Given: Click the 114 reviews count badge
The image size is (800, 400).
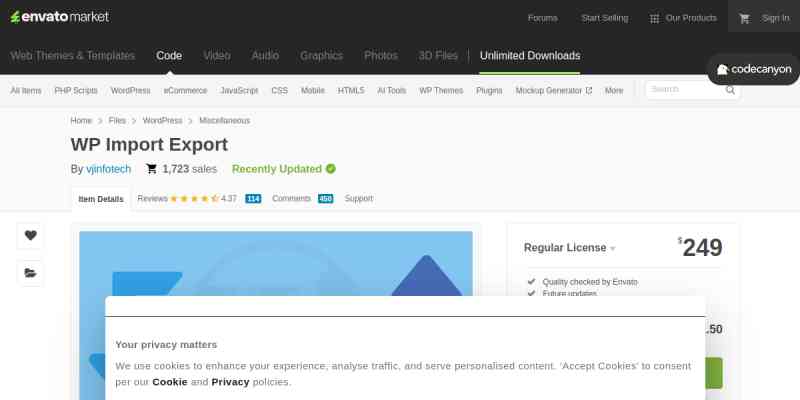Looking at the screenshot, I should (253, 198).
